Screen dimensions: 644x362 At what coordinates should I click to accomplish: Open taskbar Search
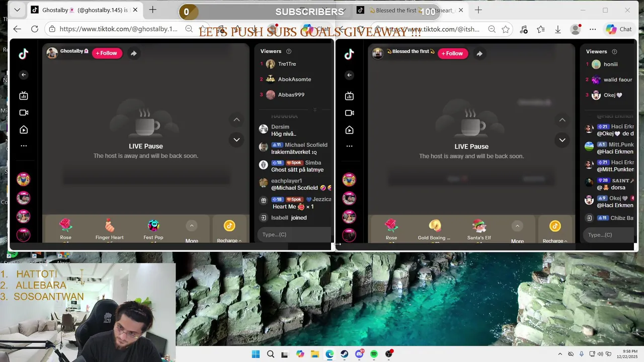[x=271, y=354]
